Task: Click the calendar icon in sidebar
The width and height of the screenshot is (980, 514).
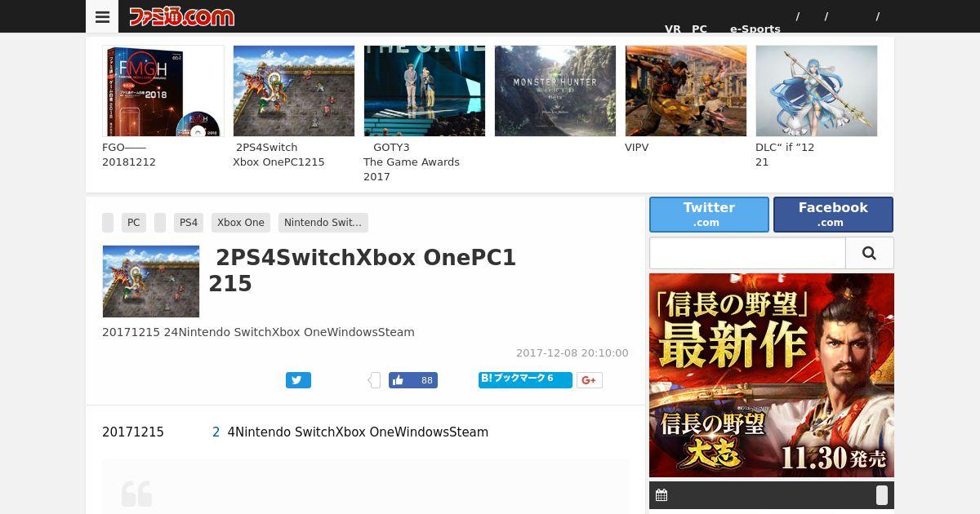Action: click(x=661, y=495)
